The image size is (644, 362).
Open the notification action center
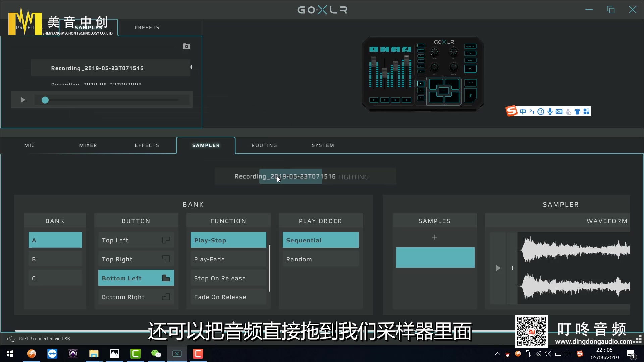click(631, 354)
